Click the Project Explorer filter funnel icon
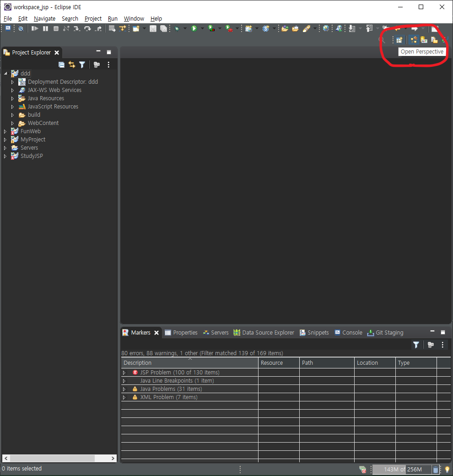 [82, 65]
